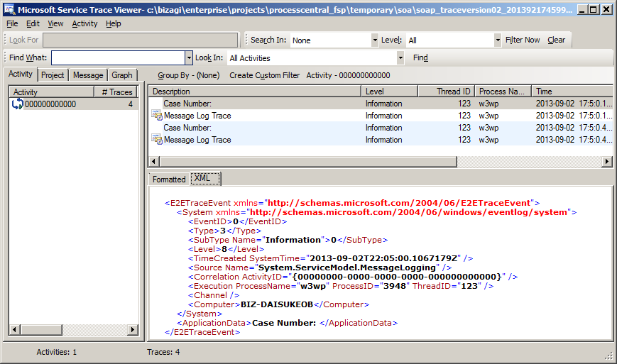Sort by the Thread ID column header

(x=446, y=92)
